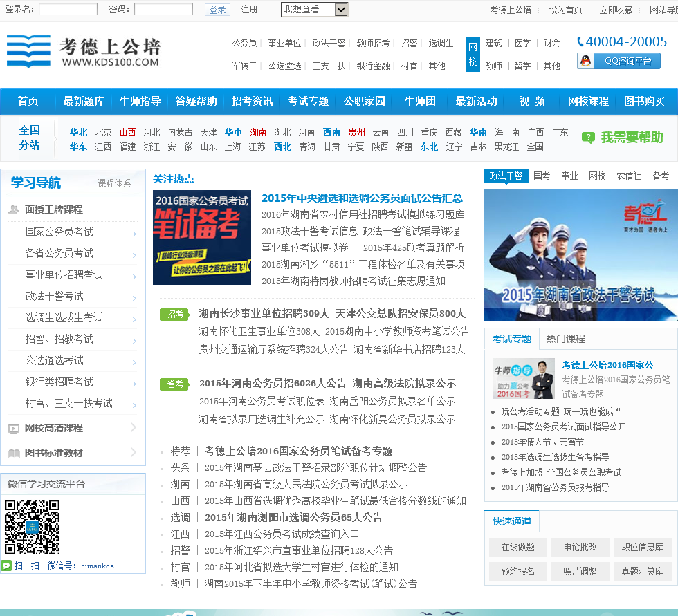The height and width of the screenshot is (616, 678).
Task: Click the 登录 button
Action: point(217,10)
